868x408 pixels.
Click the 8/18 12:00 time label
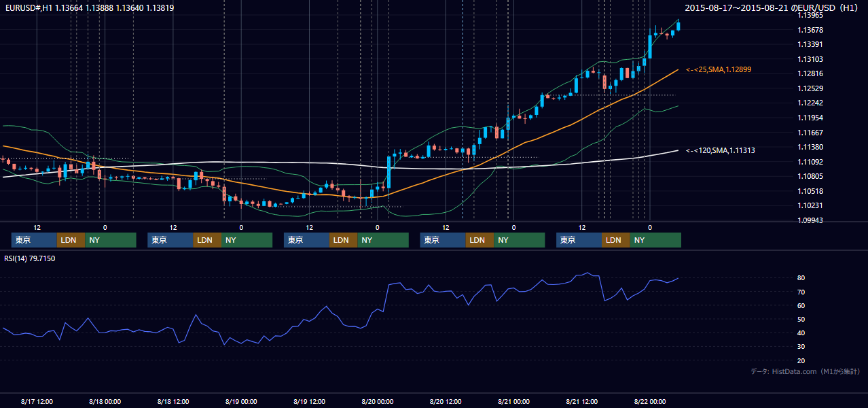pyautogui.click(x=173, y=401)
